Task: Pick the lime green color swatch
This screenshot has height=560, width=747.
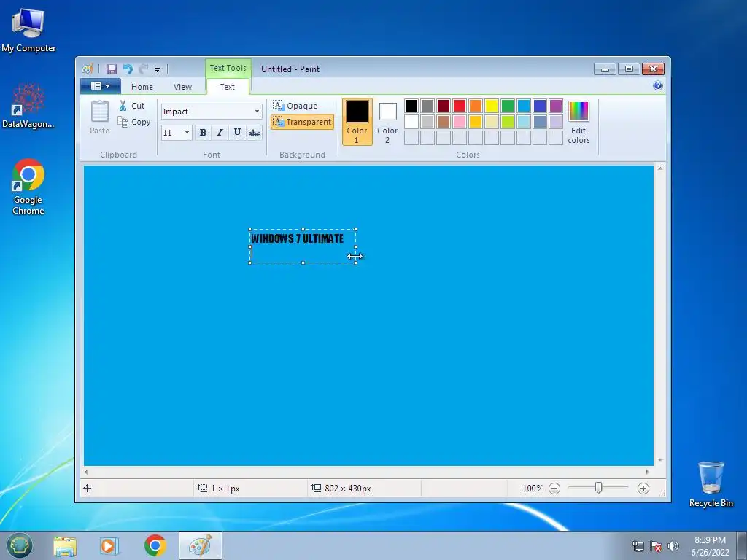Action: 508,122
